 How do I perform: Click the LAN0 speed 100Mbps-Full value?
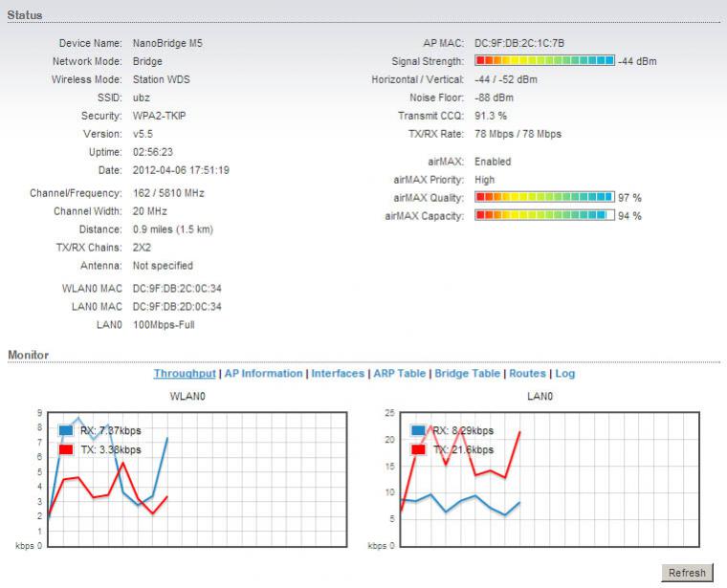coord(164,325)
